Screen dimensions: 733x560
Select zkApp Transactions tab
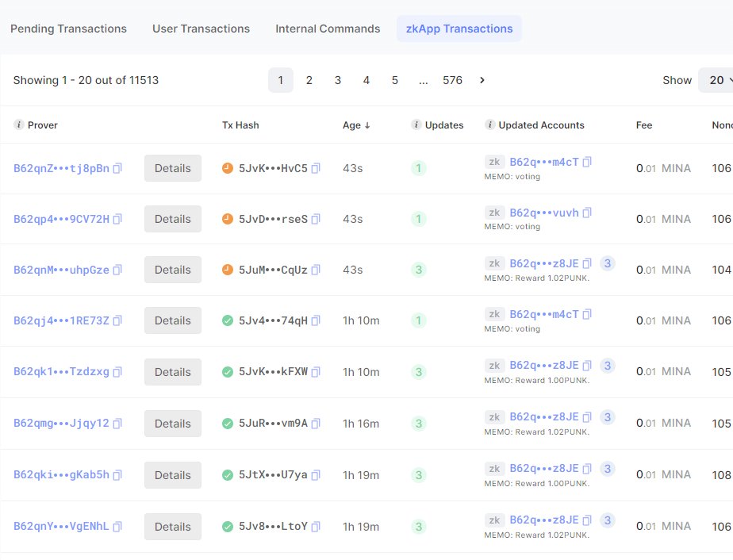tap(459, 29)
